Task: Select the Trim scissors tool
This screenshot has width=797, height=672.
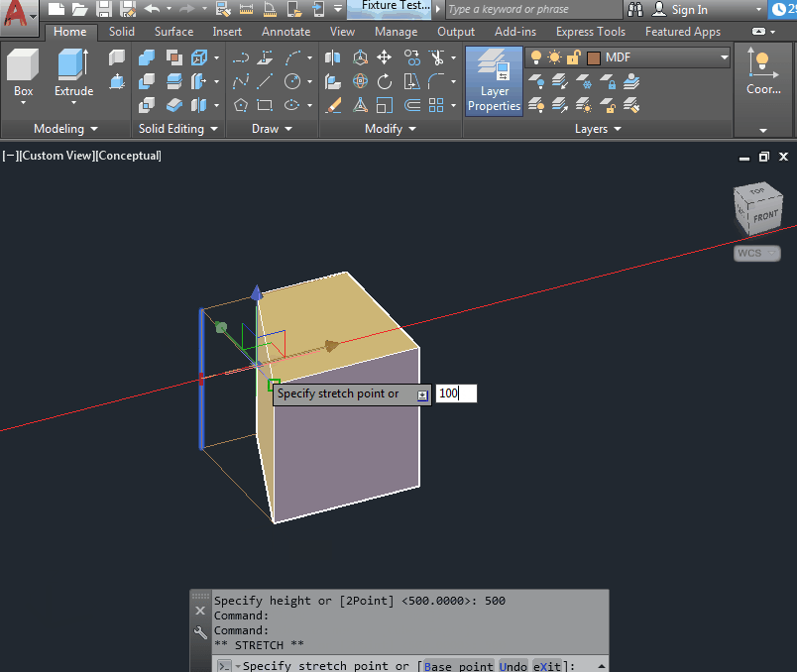Action: coord(436,57)
